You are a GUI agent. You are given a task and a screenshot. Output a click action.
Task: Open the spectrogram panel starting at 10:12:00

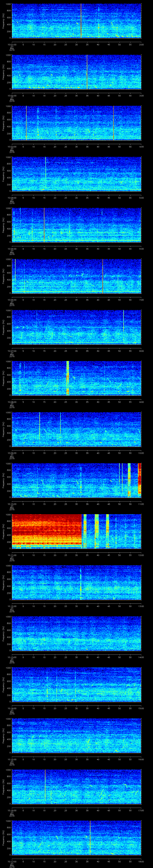77,582
